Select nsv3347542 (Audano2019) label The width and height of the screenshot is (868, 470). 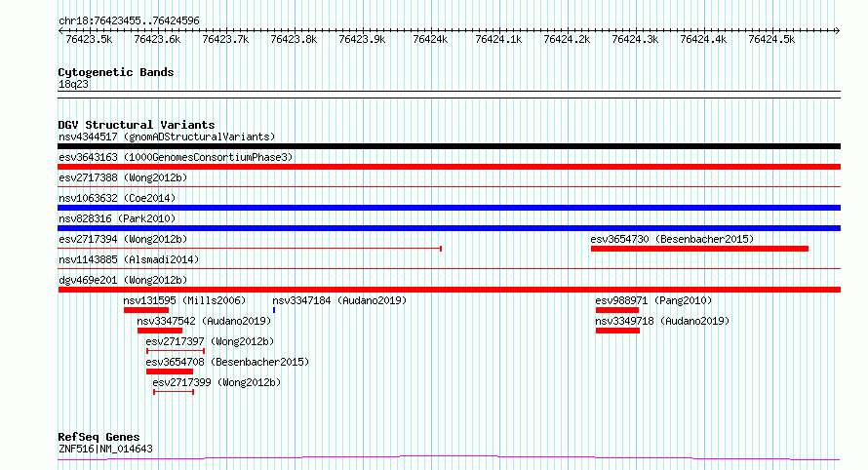click(x=204, y=321)
